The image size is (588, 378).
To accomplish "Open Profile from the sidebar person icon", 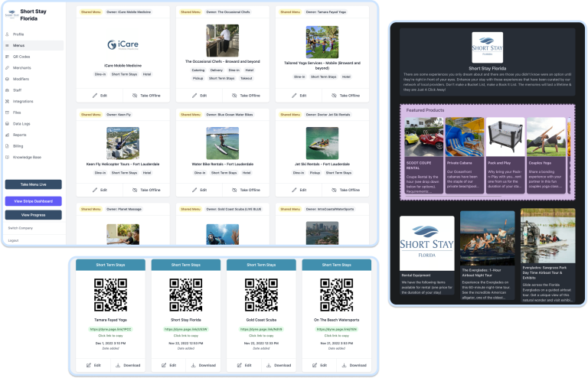I will [x=7, y=34].
